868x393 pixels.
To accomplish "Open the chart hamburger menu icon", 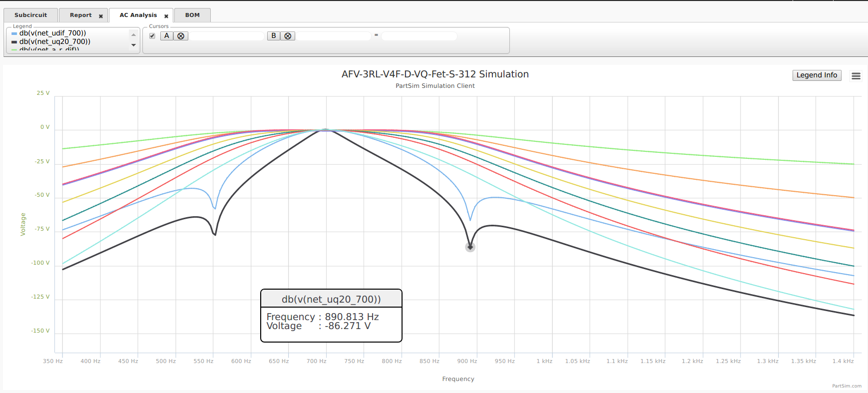I will [856, 76].
